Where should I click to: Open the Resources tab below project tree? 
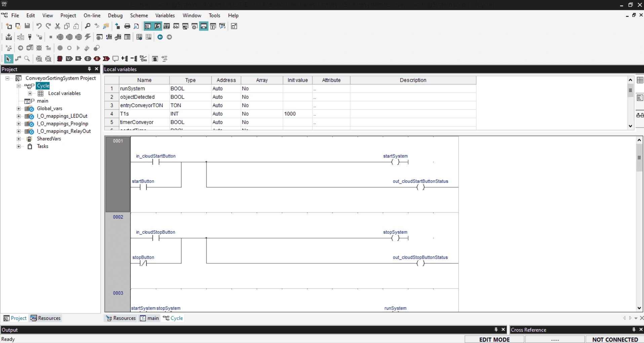tap(46, 318)
